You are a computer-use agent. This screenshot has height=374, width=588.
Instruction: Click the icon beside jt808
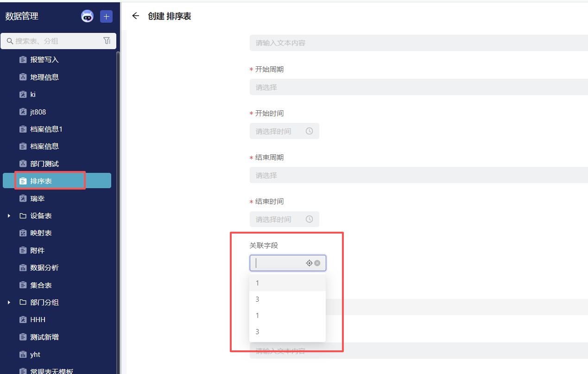point(23,112)
